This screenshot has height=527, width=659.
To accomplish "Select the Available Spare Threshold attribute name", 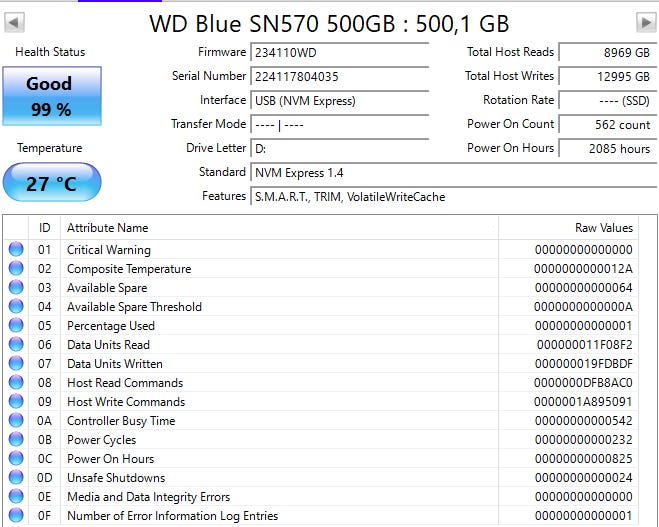I will click(x=134, y=307).
